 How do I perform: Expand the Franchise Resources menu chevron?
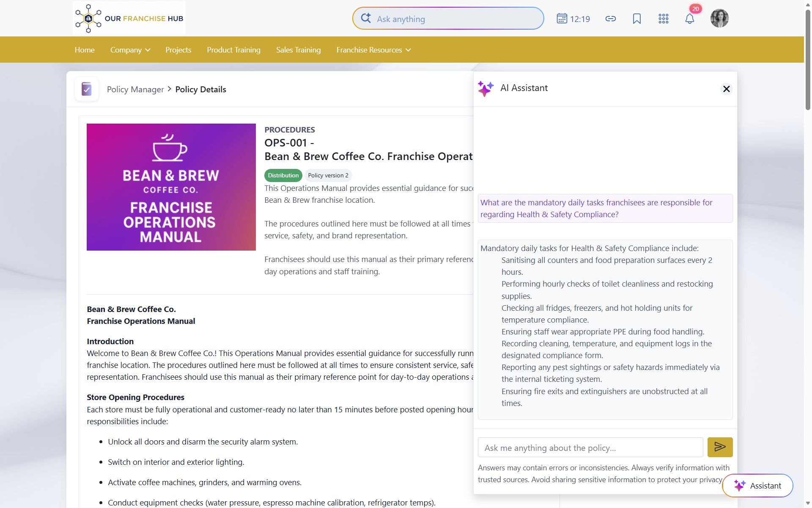pyautogui.click(x=408, y=50)
